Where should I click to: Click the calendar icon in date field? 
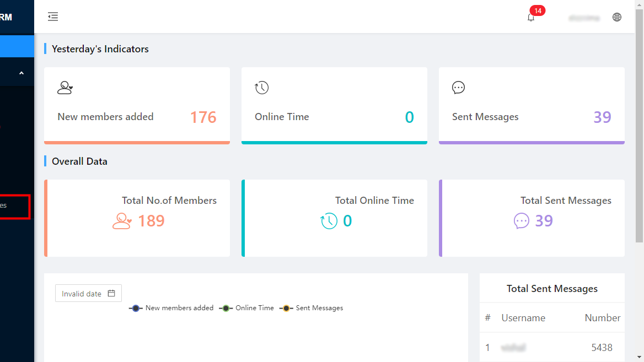coord(111,294)
